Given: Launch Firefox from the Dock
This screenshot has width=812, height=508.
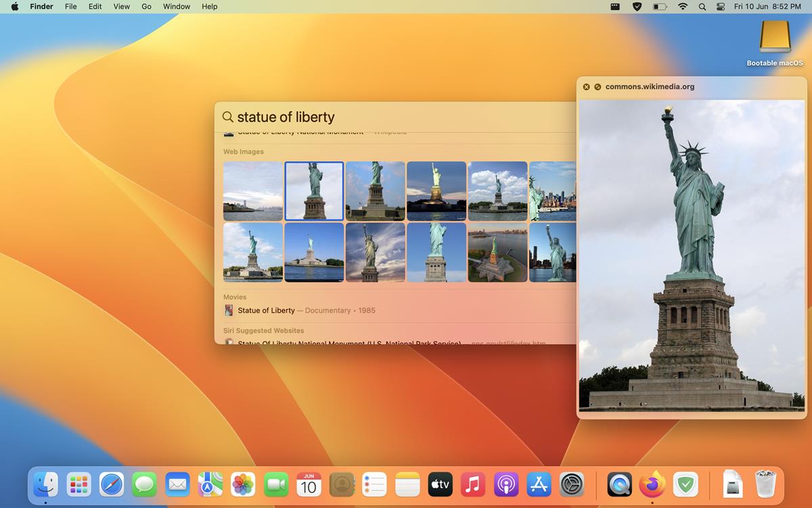Looking at the screenshot, I should [x=652, y=484].
